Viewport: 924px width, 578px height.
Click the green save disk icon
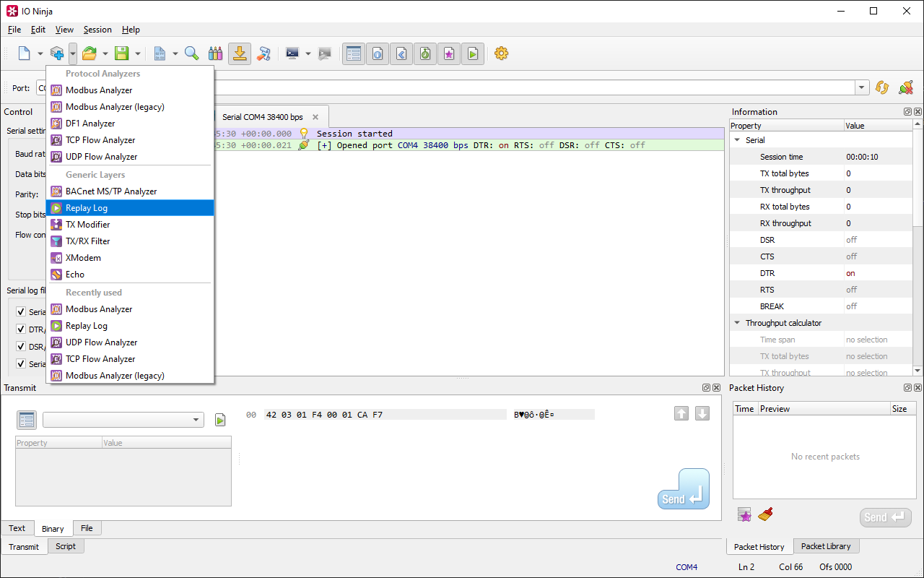(122, 53)
